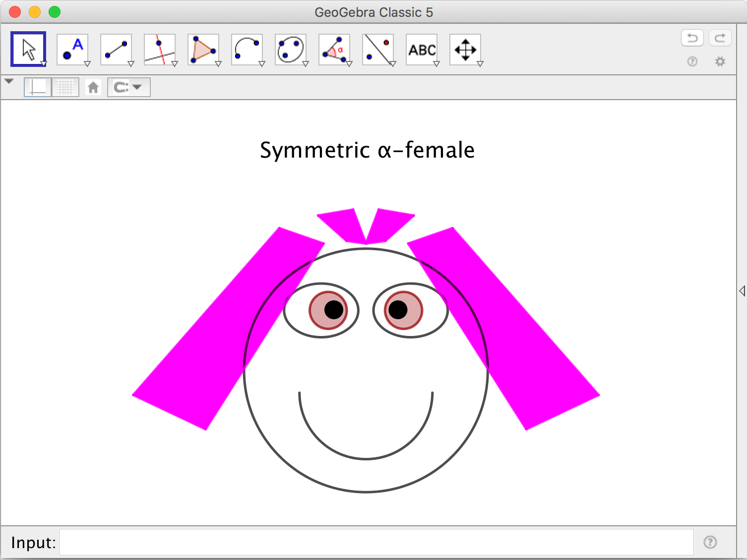
Task: Select the Angle measurement tool
Action: coord(334,49)
